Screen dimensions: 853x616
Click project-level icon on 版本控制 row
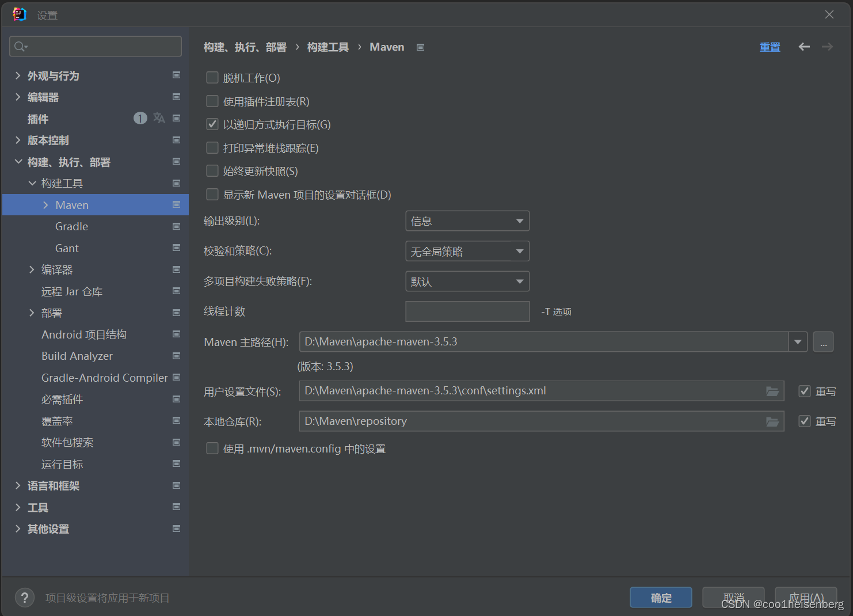click(177, 140)
